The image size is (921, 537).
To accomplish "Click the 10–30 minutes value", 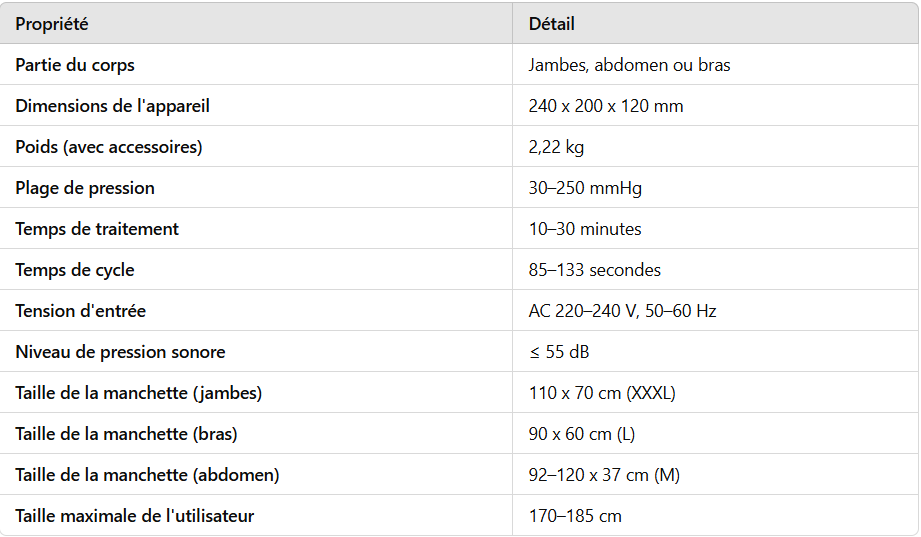I will [x=585, y=229].
